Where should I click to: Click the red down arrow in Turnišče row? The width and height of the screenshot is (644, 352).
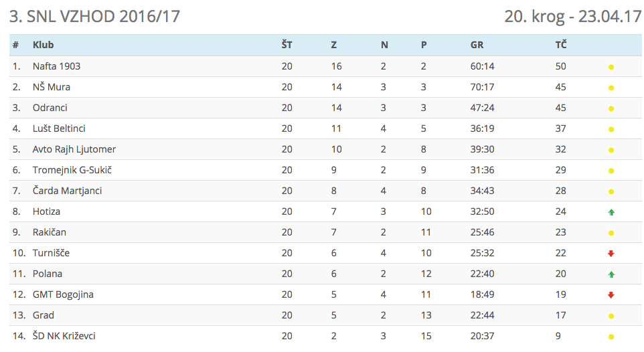[611, 254]
